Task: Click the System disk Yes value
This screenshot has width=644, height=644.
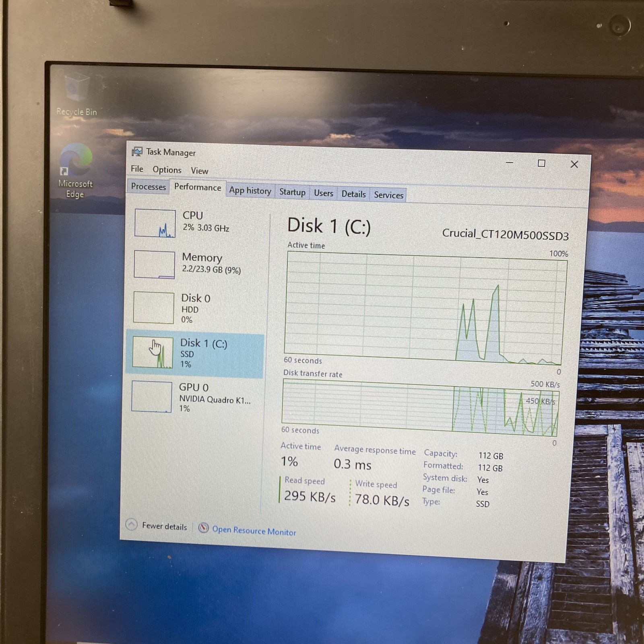Action: (x=483, y=480)
